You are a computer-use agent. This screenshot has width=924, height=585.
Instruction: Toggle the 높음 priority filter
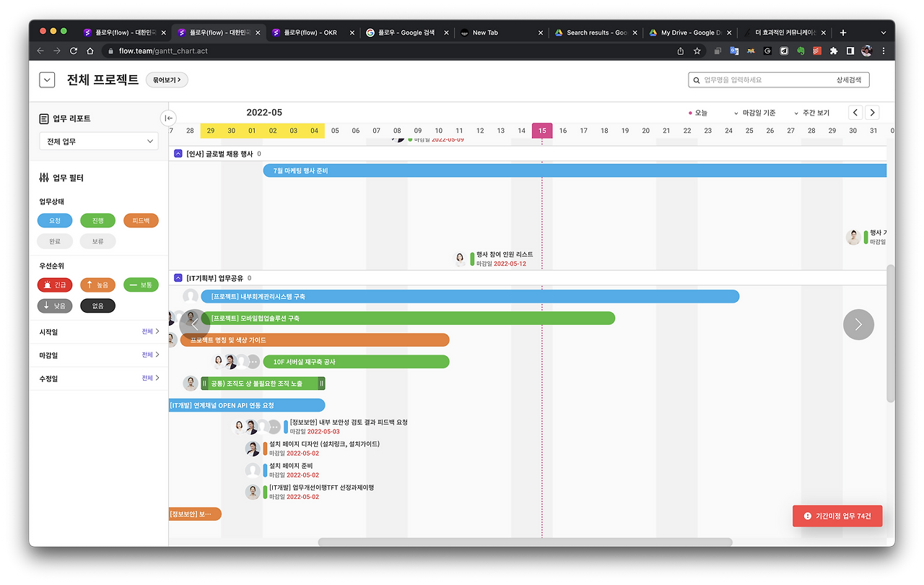pos(97,285)
